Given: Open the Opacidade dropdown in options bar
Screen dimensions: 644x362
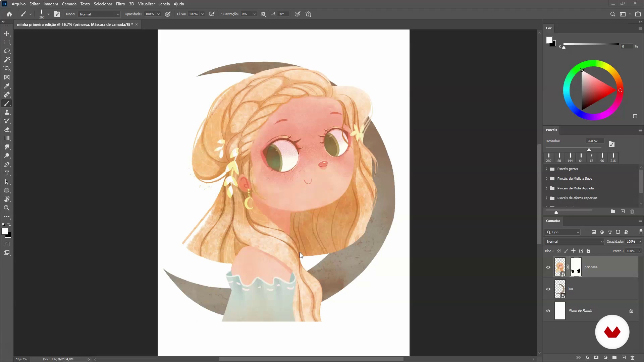Looking at the screenshot, I should 158,14.
